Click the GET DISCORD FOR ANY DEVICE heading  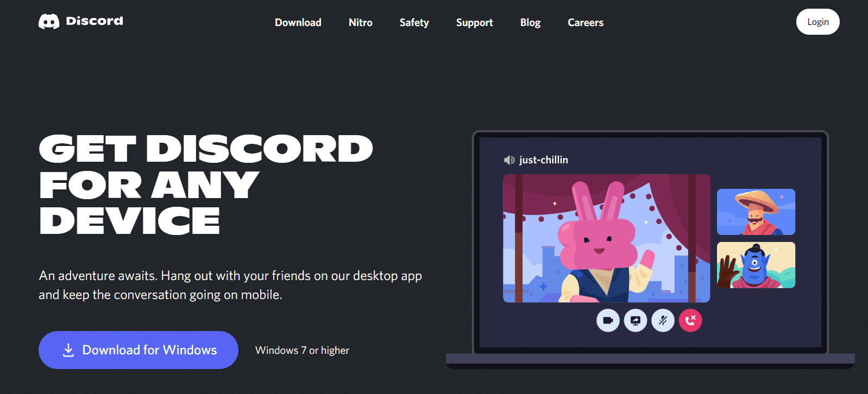206,185
